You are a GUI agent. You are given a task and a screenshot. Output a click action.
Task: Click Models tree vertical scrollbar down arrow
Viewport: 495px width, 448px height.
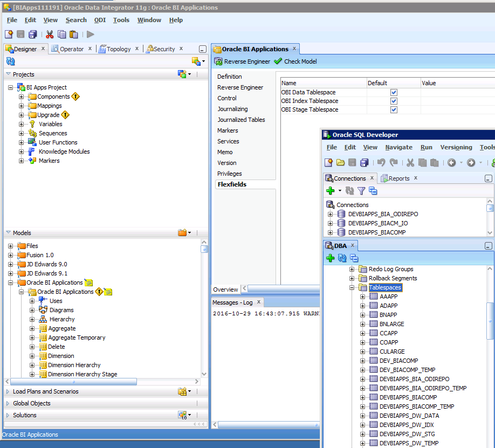[204, 374]
